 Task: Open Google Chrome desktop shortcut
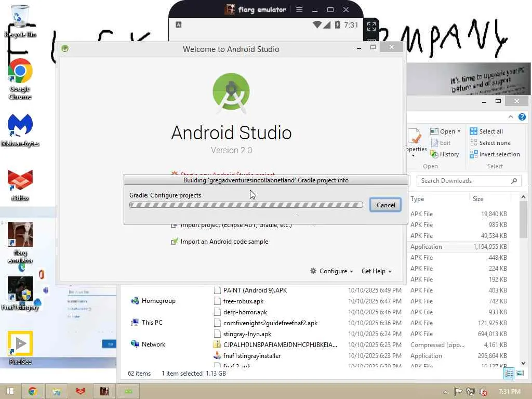point(20,79)
